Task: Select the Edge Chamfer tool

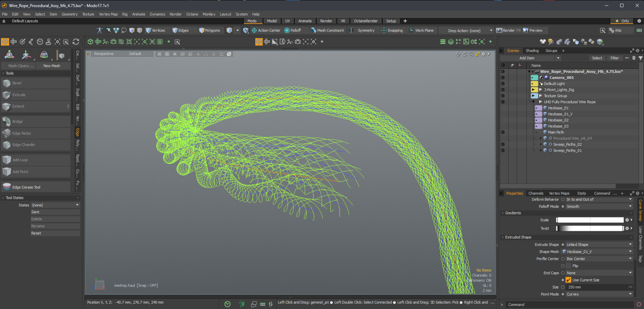Action: 36,145
